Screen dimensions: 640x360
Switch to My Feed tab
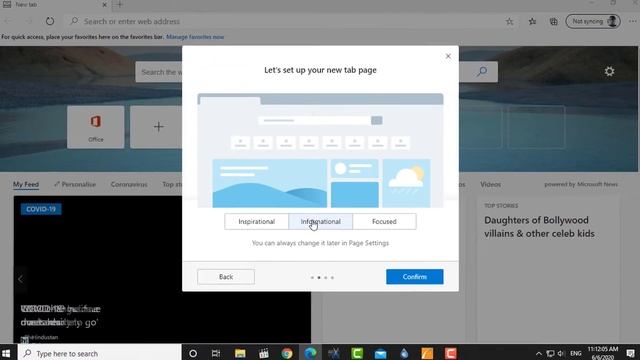click(26, 184)
